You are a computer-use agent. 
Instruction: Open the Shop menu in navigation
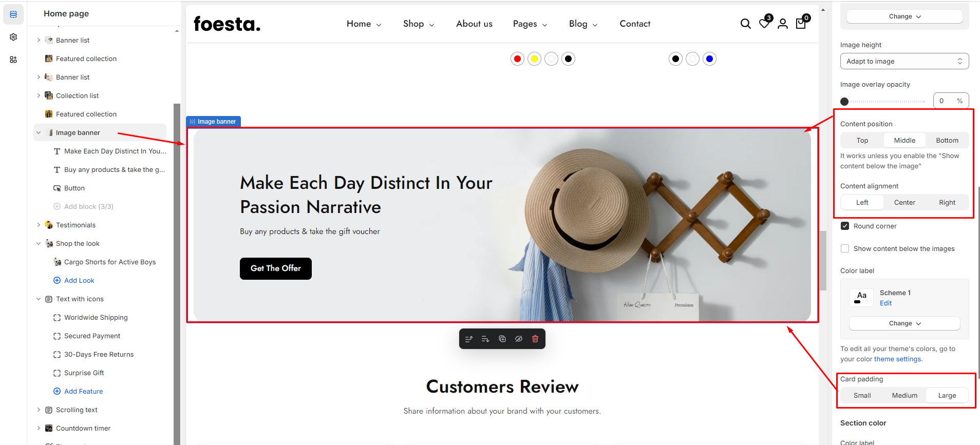(x=418, y=24)
